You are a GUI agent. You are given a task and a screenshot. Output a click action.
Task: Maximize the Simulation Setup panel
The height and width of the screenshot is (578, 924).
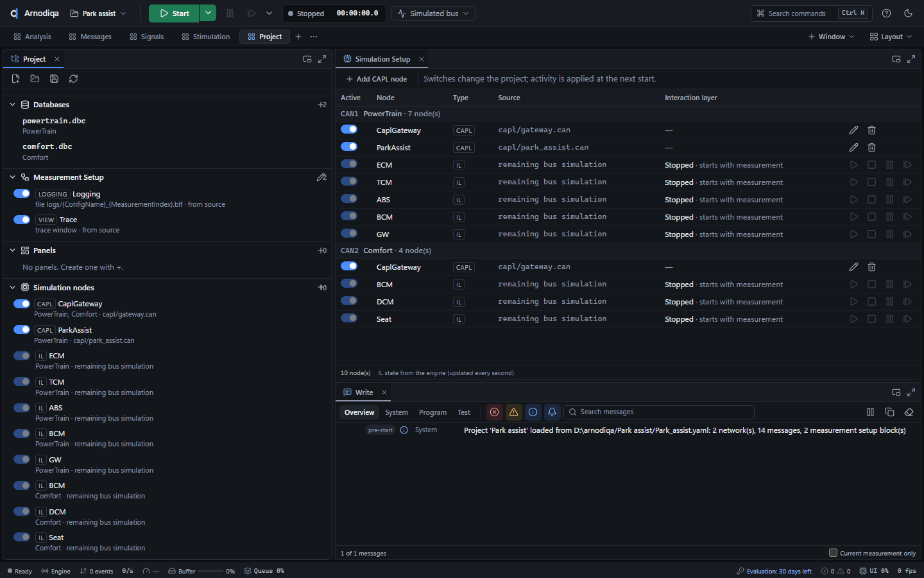tap(911, 59)
